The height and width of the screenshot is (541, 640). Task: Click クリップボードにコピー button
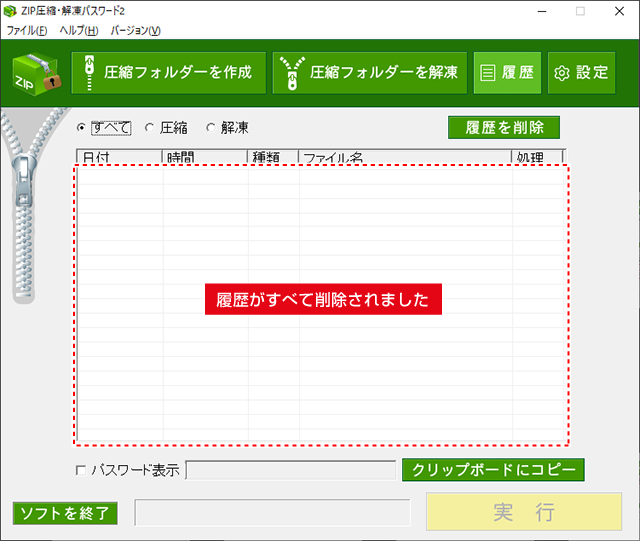click(493, 470)
